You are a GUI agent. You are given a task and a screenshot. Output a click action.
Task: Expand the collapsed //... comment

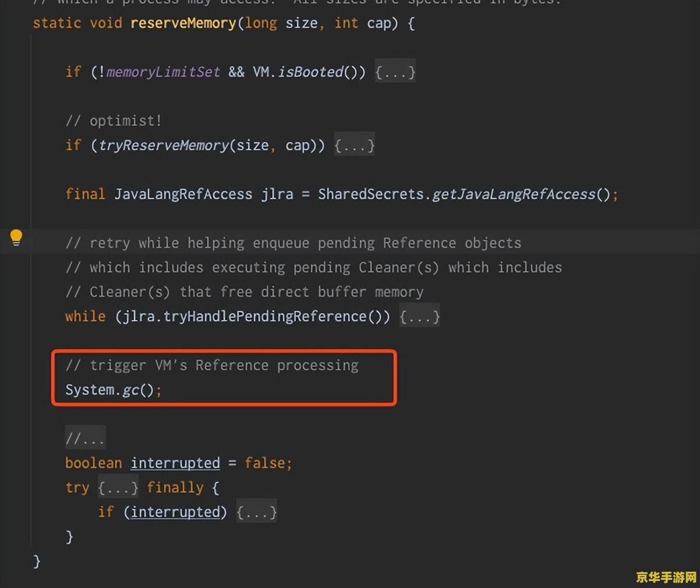click(x=85, y=438)
